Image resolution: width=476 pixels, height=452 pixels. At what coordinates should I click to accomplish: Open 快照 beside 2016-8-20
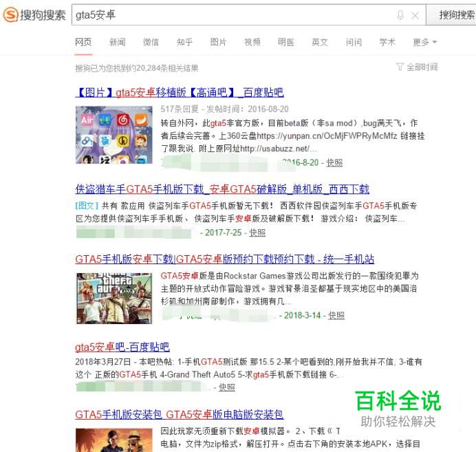tap(334, 163)
